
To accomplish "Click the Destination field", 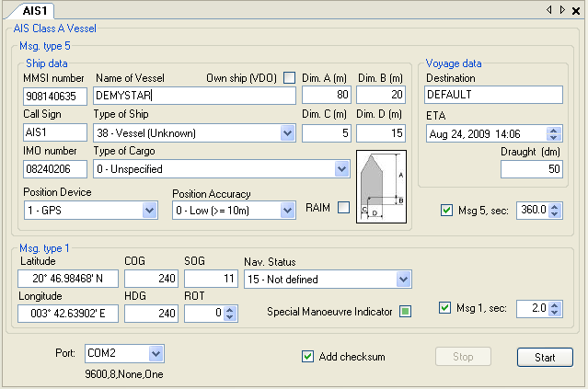I will (493, 95).
